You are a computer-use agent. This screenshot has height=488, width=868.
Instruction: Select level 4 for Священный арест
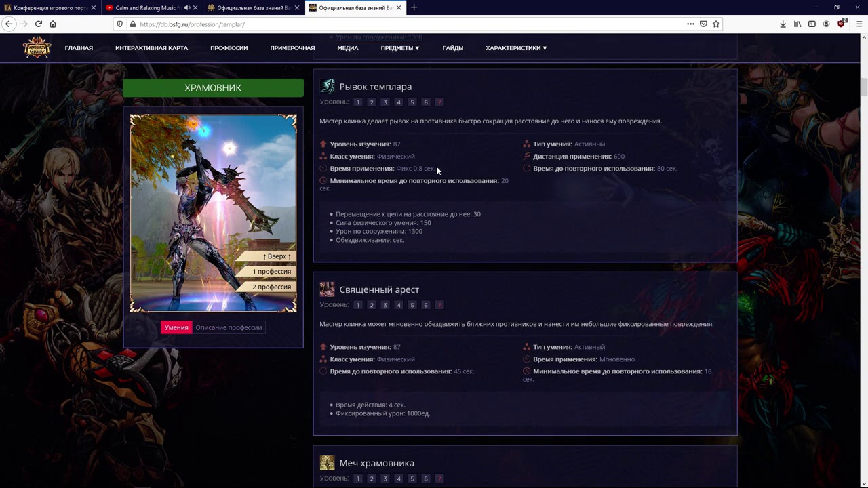pyautogui.click(x=398, y=305)
